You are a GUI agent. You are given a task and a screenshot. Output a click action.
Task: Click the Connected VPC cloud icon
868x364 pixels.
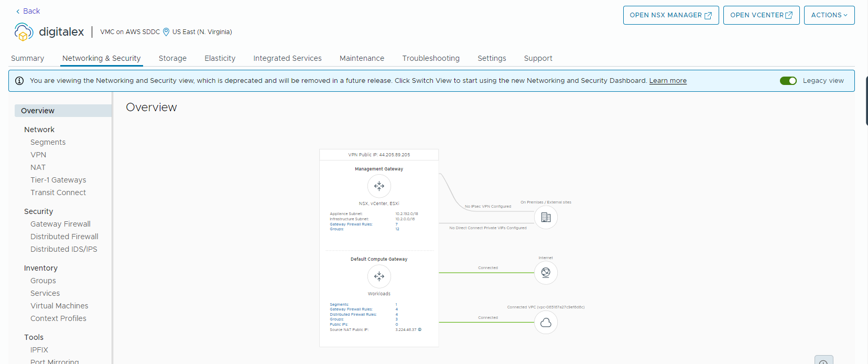546,323
